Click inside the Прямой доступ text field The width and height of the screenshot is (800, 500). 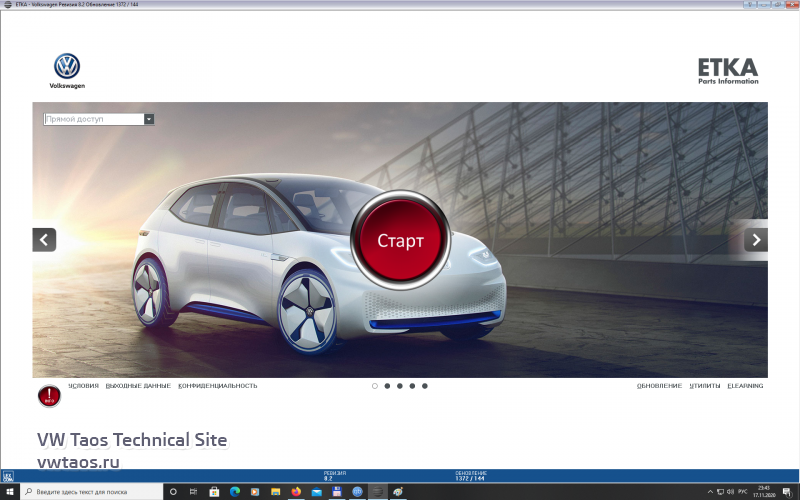[x=93, y=119]
